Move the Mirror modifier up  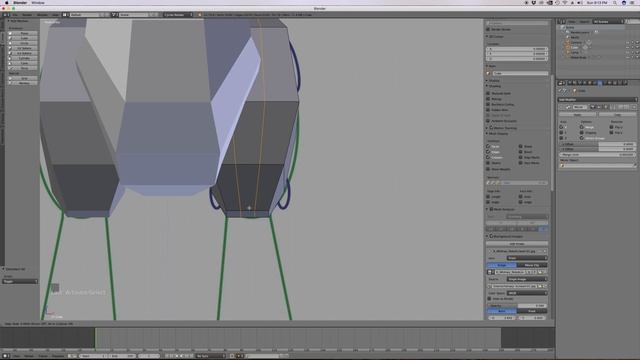coord(620,107)
